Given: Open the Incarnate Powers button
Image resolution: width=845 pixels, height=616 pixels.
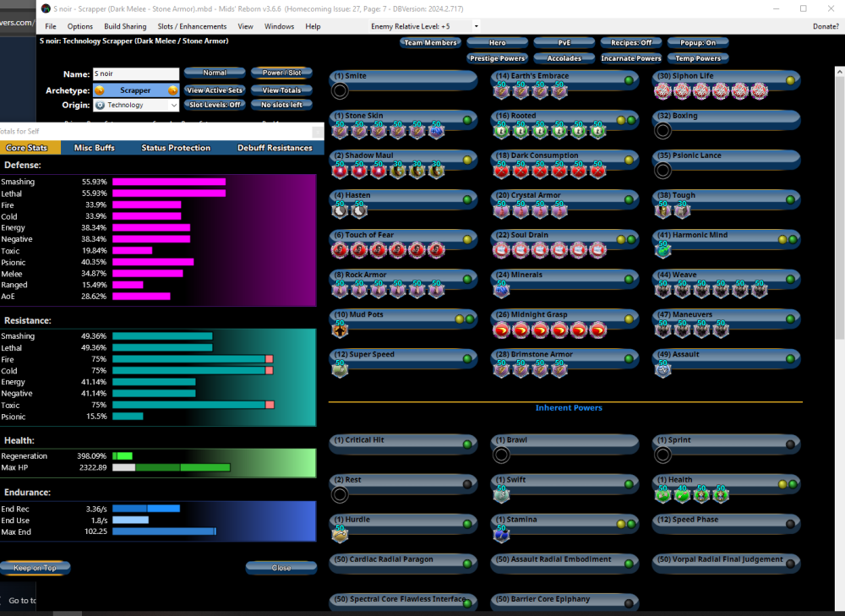Looking at the screenshot, I should (x=630, y=58).
